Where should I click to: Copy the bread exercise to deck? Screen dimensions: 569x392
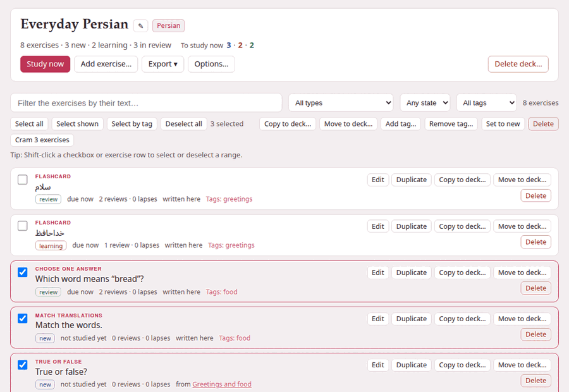462,273
